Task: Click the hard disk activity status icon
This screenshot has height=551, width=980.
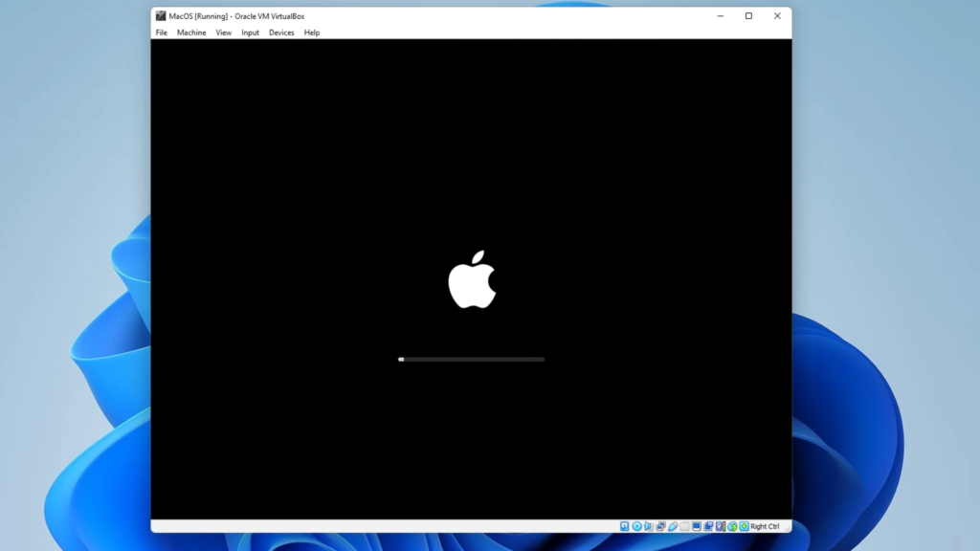Action: coord(624,527)
